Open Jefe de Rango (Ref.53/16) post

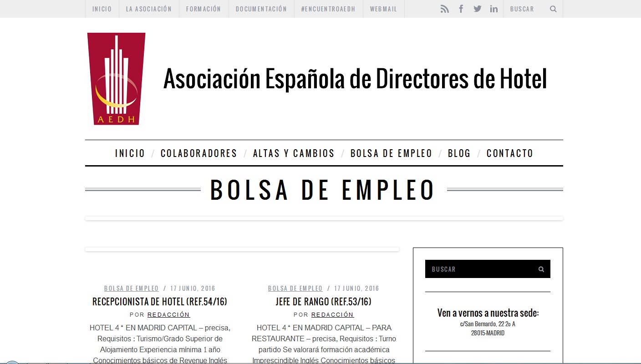[x=323, y=302]
